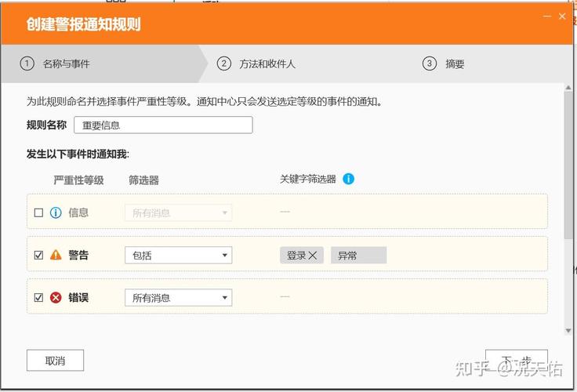Click the blue keyword filter info icon
This screenshot has height=392, width=577.
pos(348,179)
